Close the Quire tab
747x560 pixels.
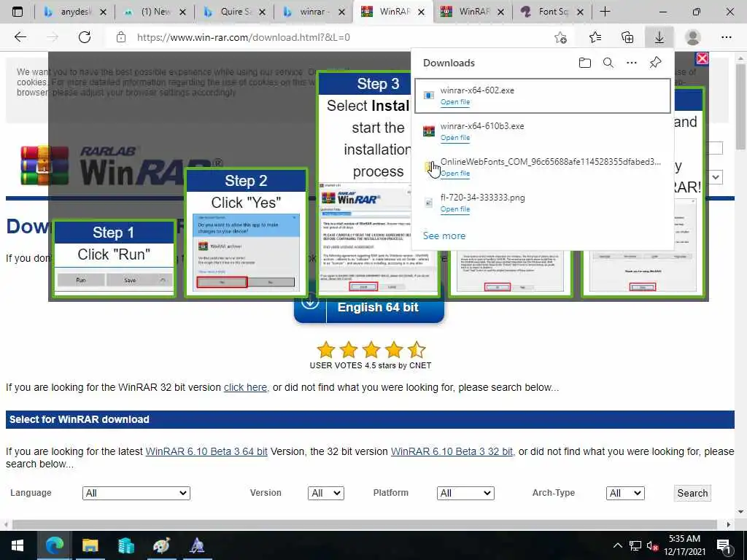click(x=262, y=12)
